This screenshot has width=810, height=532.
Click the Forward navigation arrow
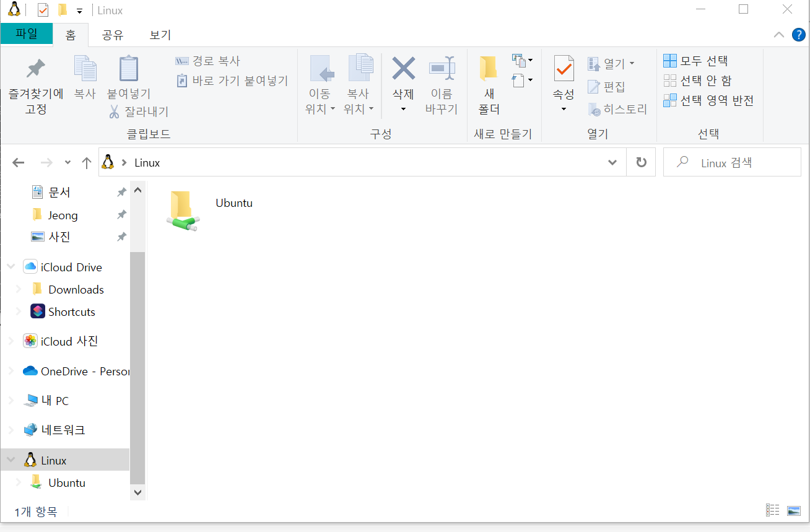coord(46,163)
